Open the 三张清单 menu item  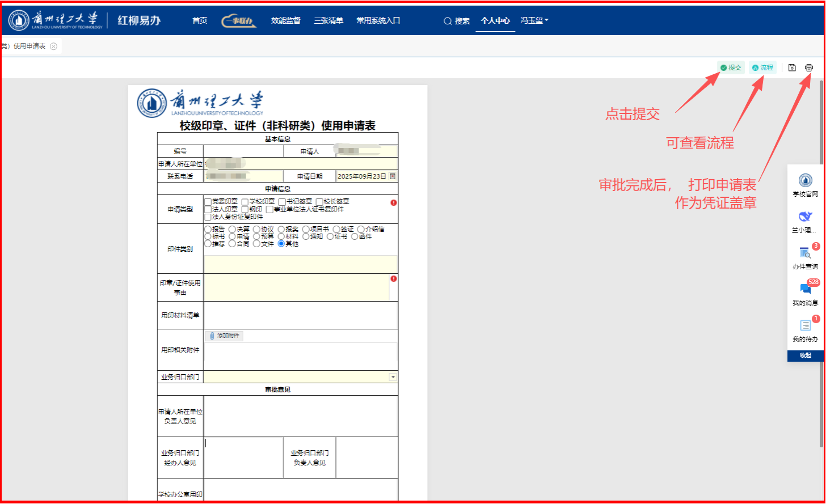coord(328,20)
